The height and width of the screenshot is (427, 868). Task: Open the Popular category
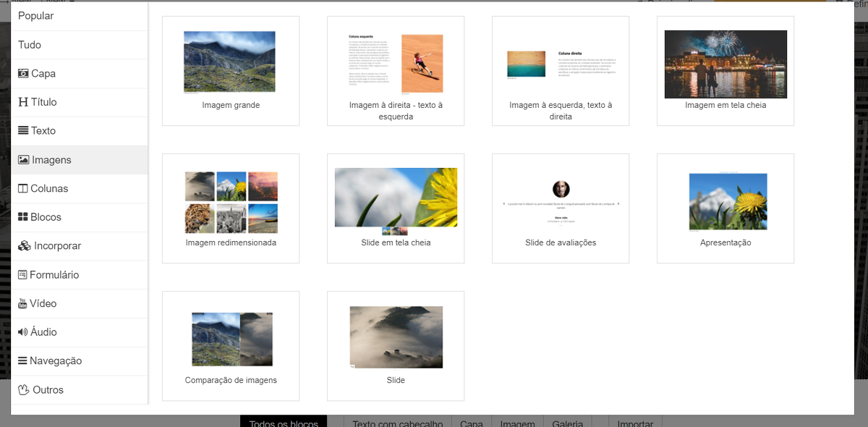pyautogui.click(x=36, y=16)
